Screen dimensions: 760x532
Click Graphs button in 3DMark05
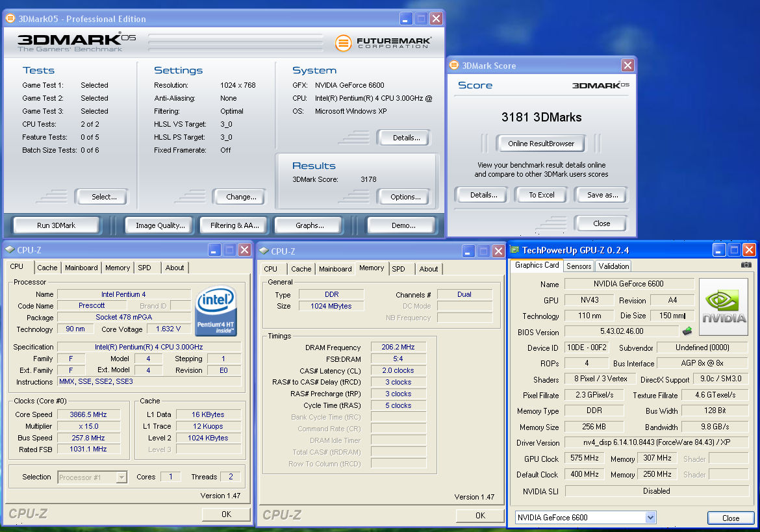click(310, 225)
